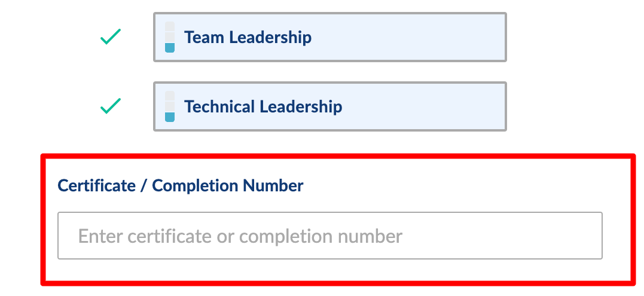Click the "Technical Leadership" label text
Viewport: 644px width, 296px height.
(263, 106)
